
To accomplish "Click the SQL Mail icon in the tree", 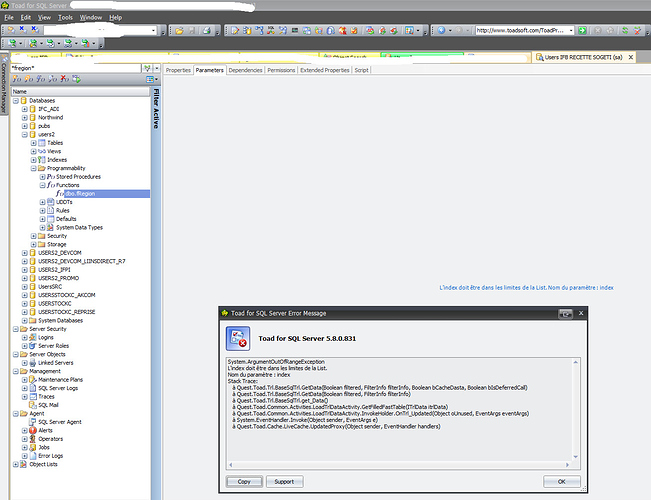I will [x=33, y=405].
